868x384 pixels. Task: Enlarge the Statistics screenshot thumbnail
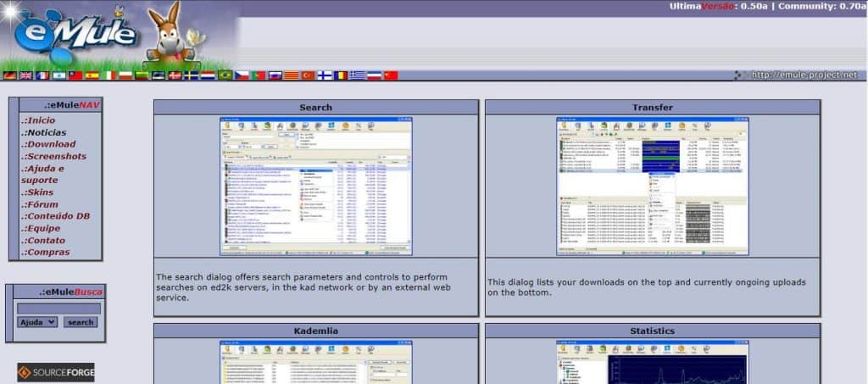click(x=653, y=362)
